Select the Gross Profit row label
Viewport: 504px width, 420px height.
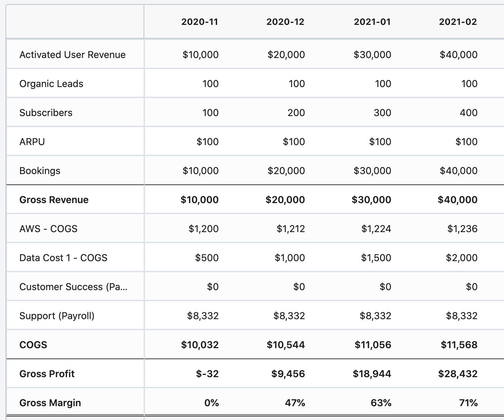pyautogui.click(x=47, y=374)
